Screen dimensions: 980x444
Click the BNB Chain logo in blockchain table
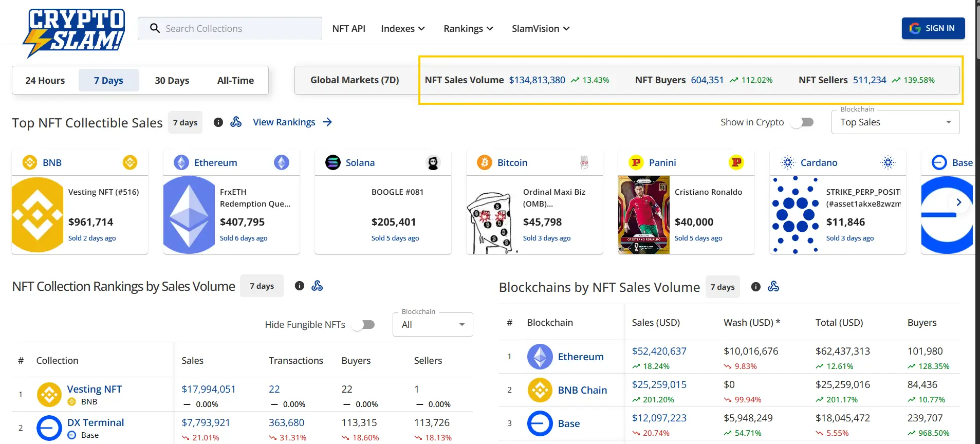point(540,390)
